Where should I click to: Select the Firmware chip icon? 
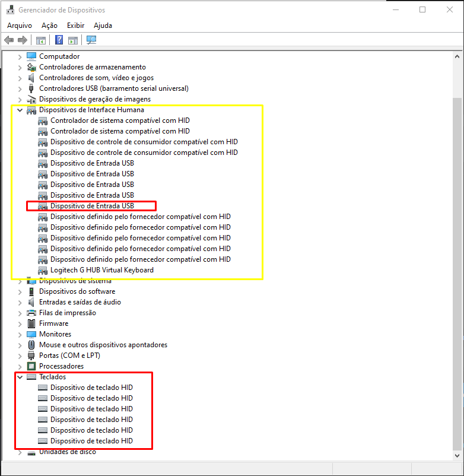point(31,323)
